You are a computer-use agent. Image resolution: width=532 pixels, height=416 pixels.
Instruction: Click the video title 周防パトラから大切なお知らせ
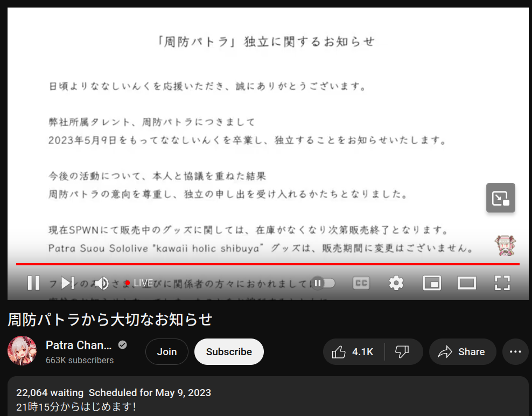pos(110,319)
